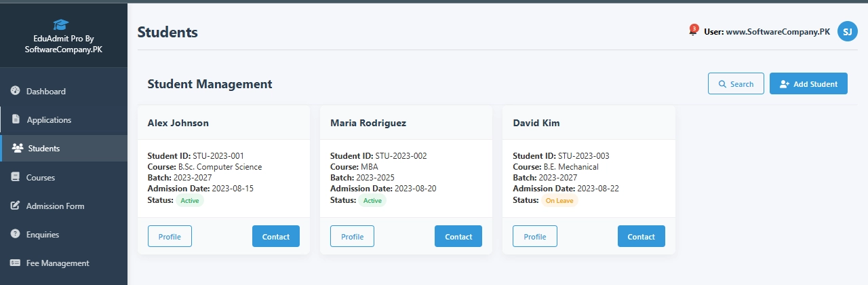Contact David Kim
This screenshot has width=868, height=285.
[x=641, y=236]
